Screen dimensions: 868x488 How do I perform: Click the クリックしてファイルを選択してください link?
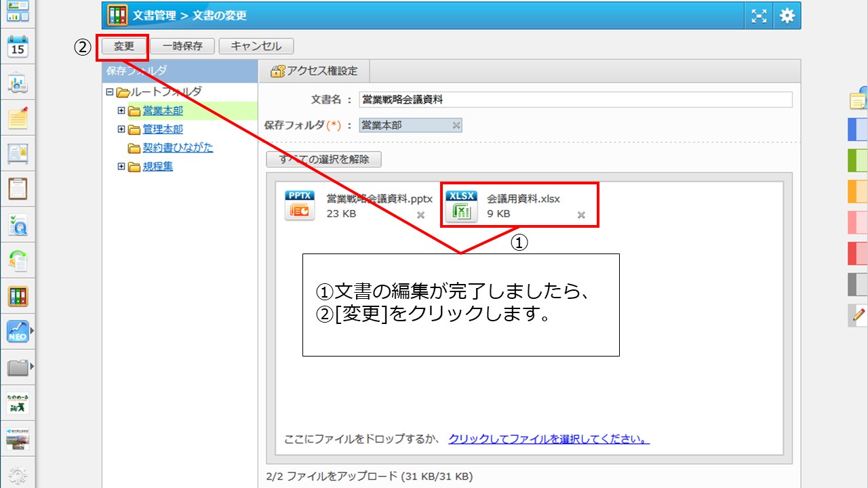pos(549,440)
